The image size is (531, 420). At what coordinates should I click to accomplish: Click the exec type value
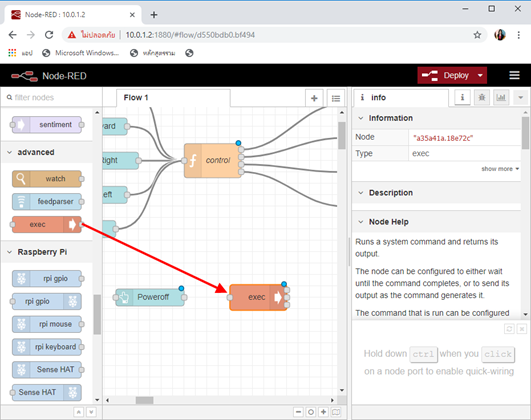pos(421,153)
